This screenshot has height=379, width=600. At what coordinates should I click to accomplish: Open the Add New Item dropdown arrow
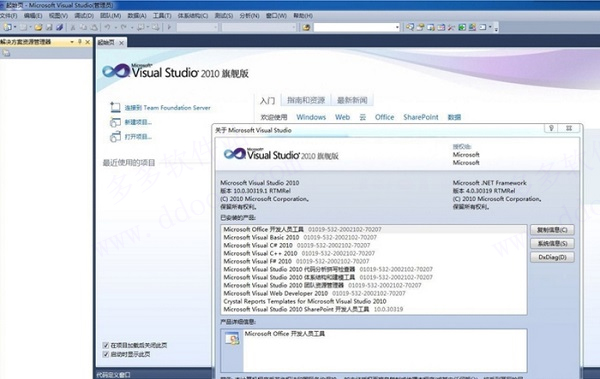point(30,27)
